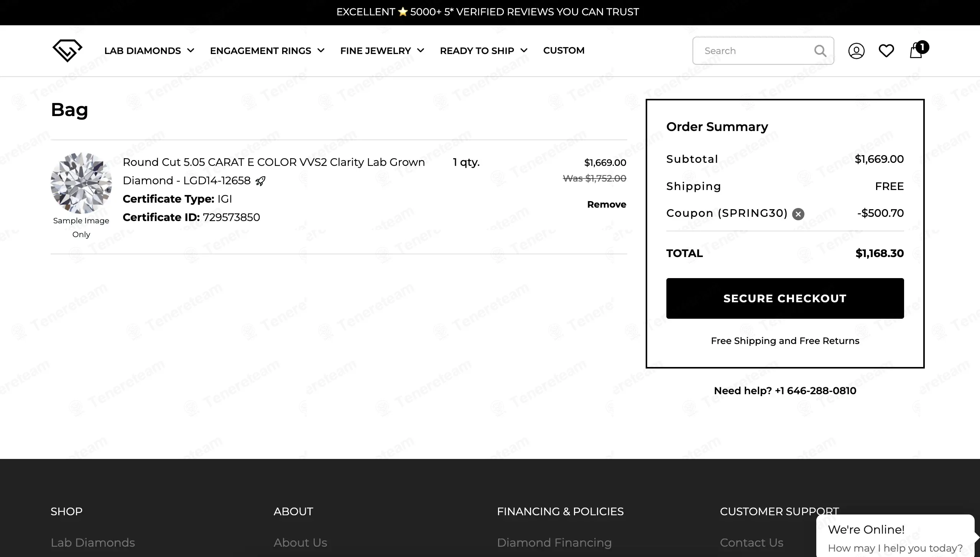
Task: Call the Need help phone number
Action: 815,391
